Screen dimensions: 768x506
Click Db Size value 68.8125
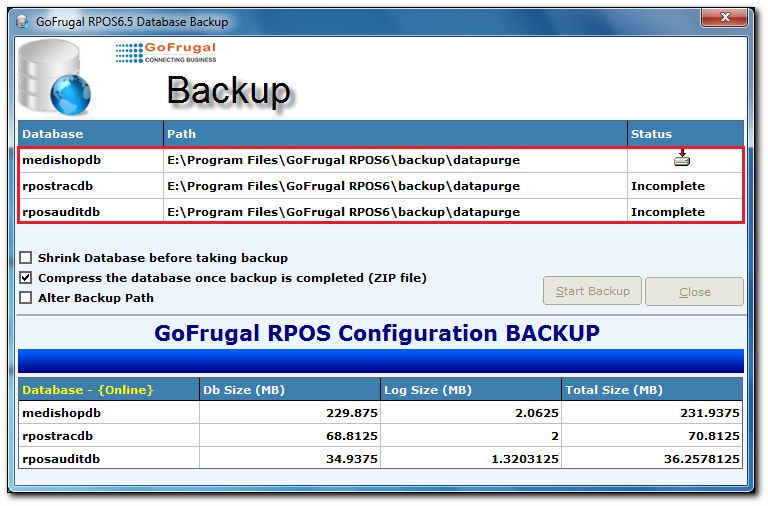[x=352, y=435]
